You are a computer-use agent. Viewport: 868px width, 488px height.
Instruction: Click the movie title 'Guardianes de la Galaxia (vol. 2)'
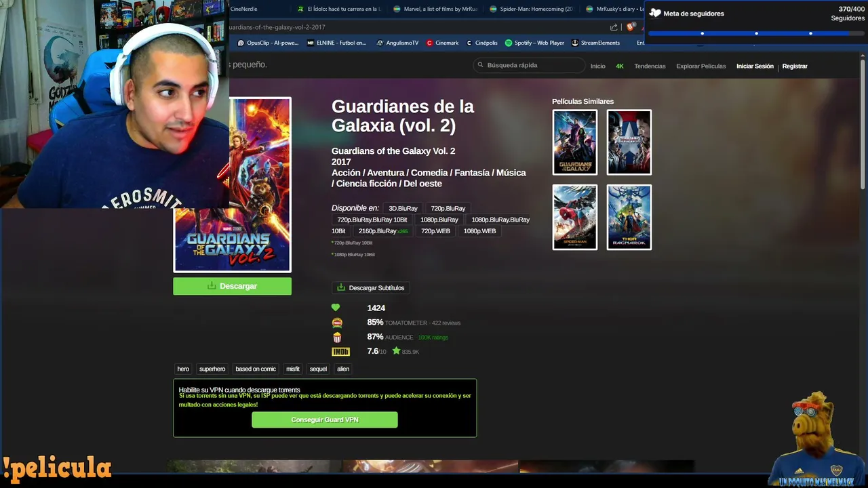403,116
